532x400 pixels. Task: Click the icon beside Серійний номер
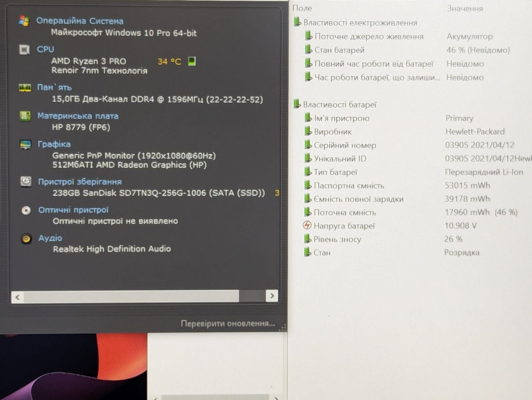[308, 145]
